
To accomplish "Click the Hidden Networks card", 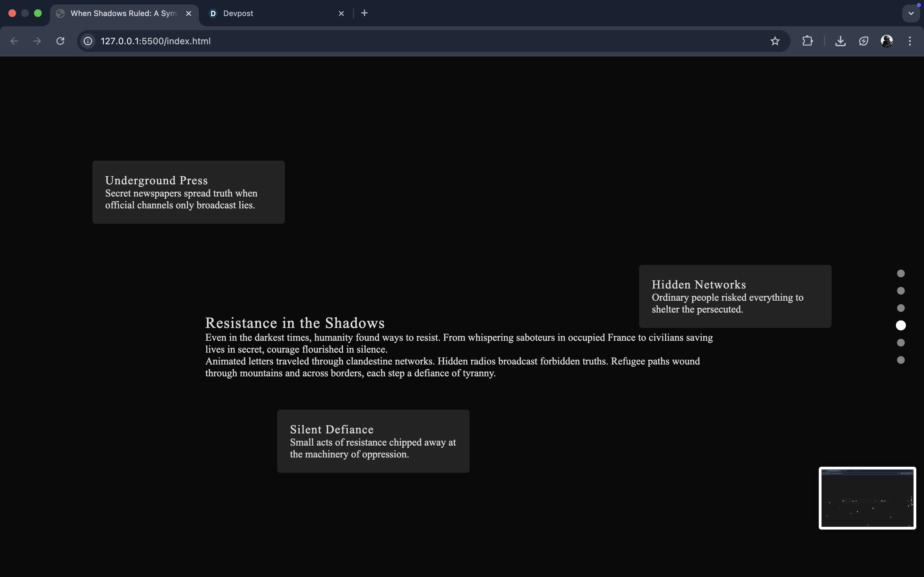I will (735, 296).
